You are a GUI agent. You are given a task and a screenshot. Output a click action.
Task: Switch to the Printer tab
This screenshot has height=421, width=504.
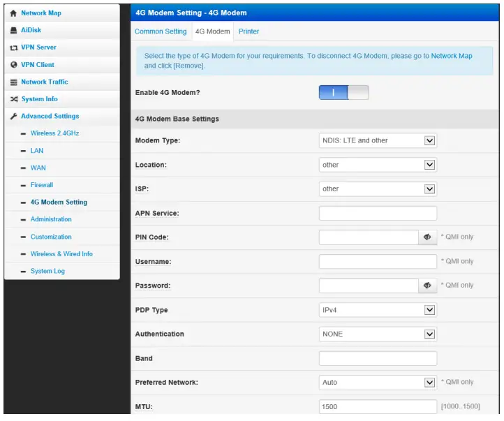coord(249,31)
